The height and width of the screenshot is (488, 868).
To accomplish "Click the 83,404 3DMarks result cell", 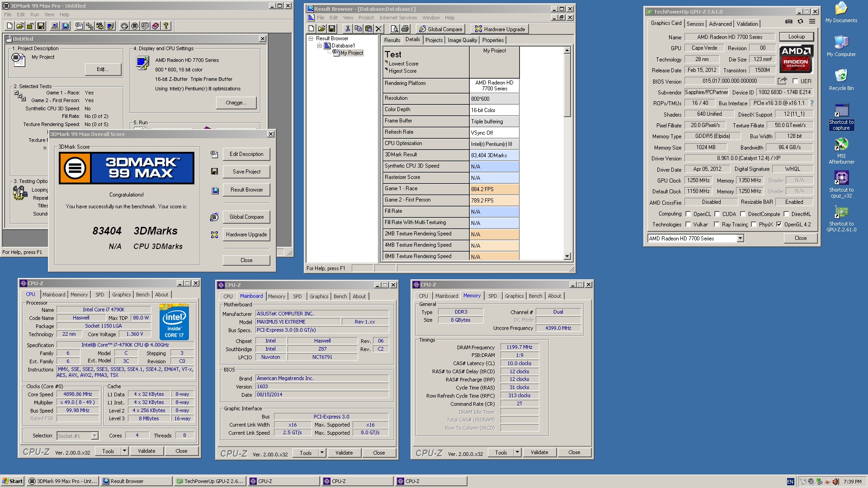I will pos(494,155).
